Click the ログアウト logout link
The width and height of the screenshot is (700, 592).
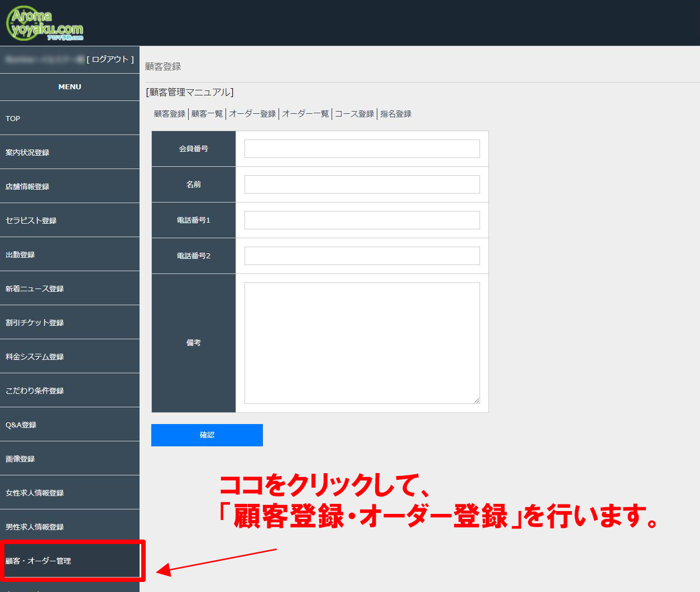(x=110, y=59)
